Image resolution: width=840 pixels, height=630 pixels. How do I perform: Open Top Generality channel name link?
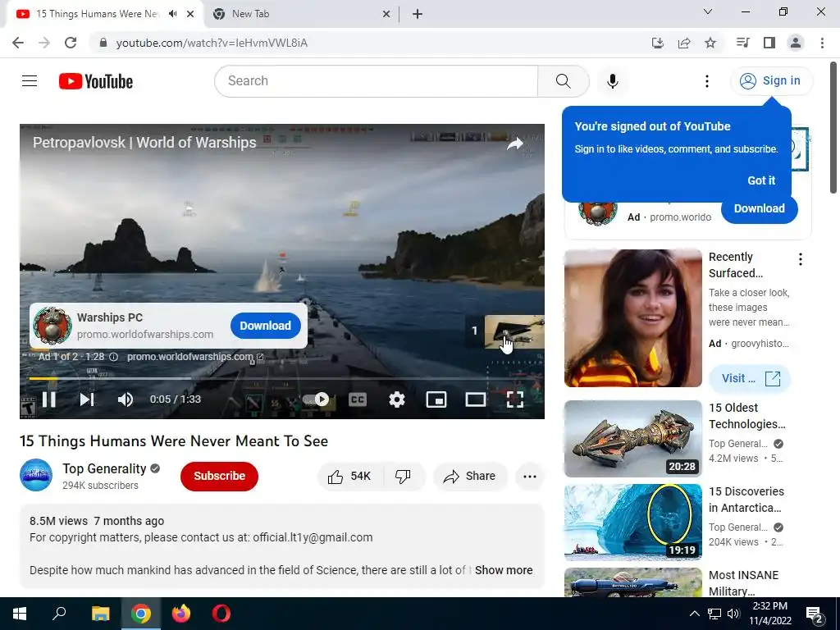coord(104,468)
